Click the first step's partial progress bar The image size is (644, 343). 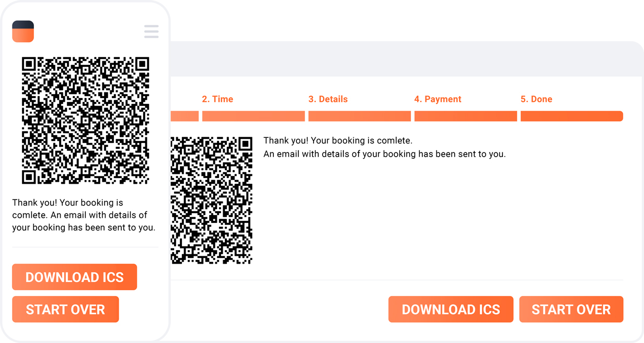coord(185,116)
